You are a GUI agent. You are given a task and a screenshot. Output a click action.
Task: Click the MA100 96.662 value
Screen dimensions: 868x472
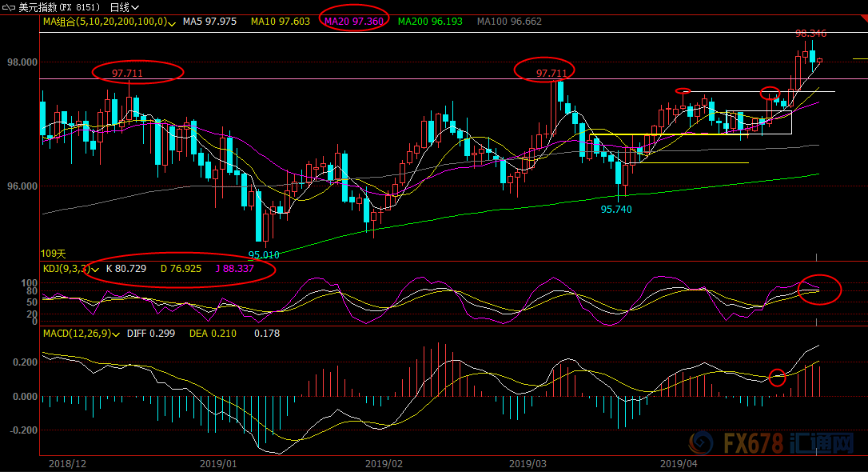click(x=509, y=22)
